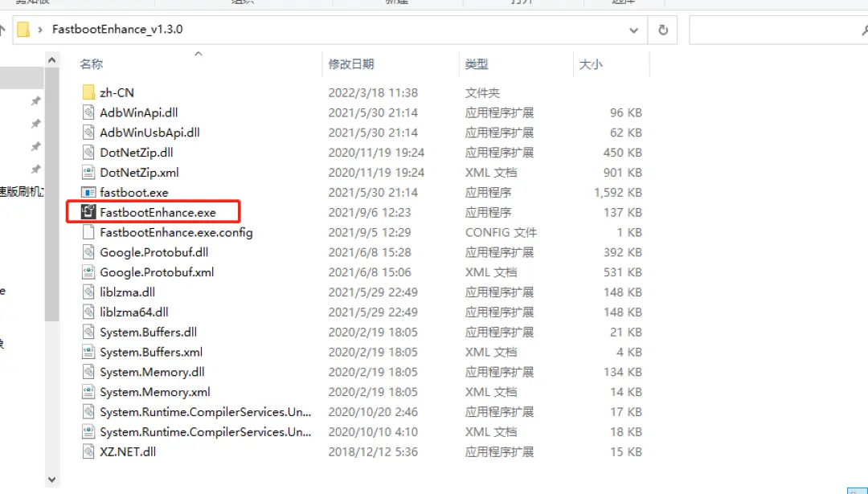The image size is (868, 494).
Task: Select the System.Buffers.xml file icon
Action: click(x=88, y=351)
